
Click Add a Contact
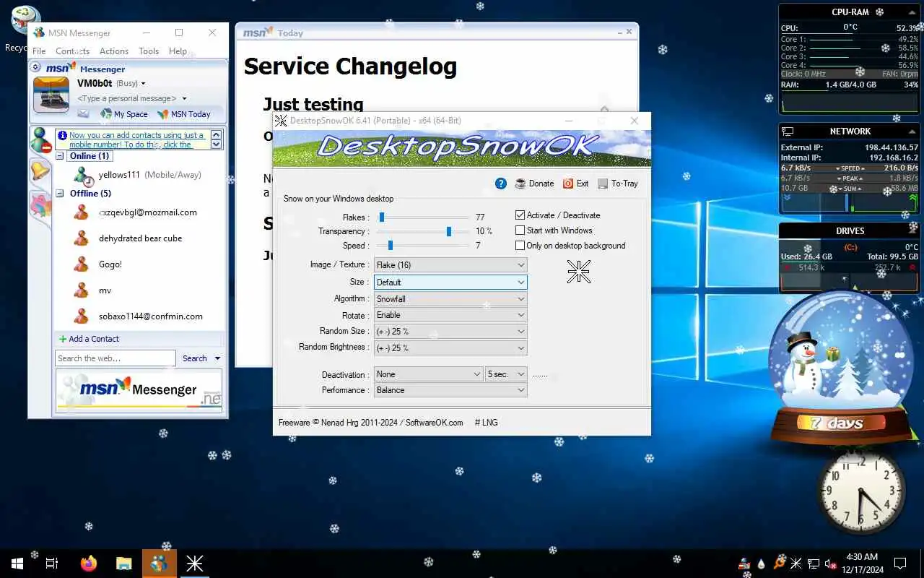pos(89,339)
